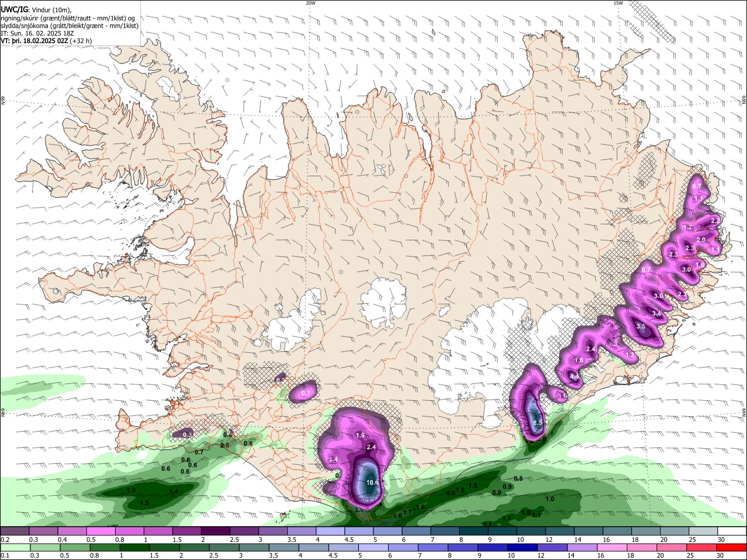The height and width of the screenshot is (560, 747).
Task: Select top-row white swatch starting at 30
Action: click(731, 531)
